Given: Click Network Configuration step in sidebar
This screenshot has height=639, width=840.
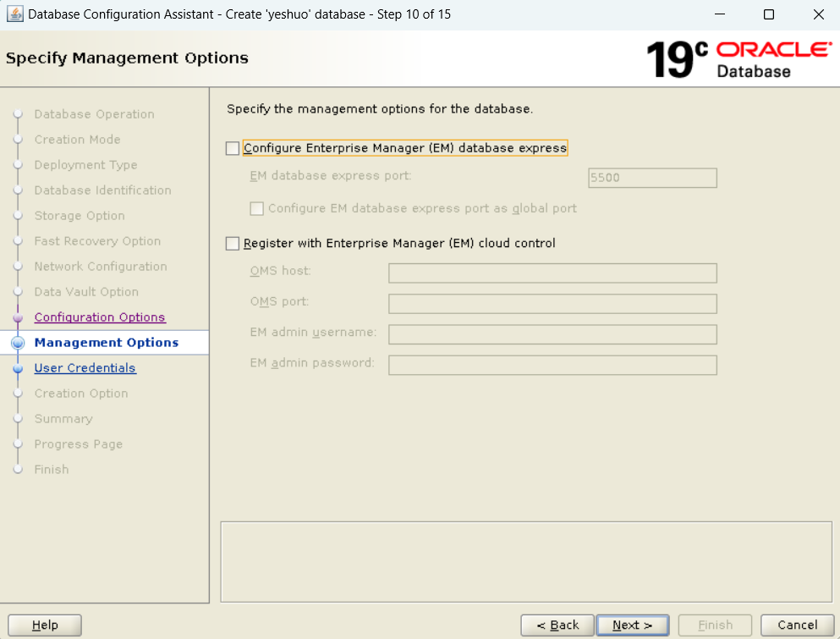Looking at the screenshot, I should 101,267.
